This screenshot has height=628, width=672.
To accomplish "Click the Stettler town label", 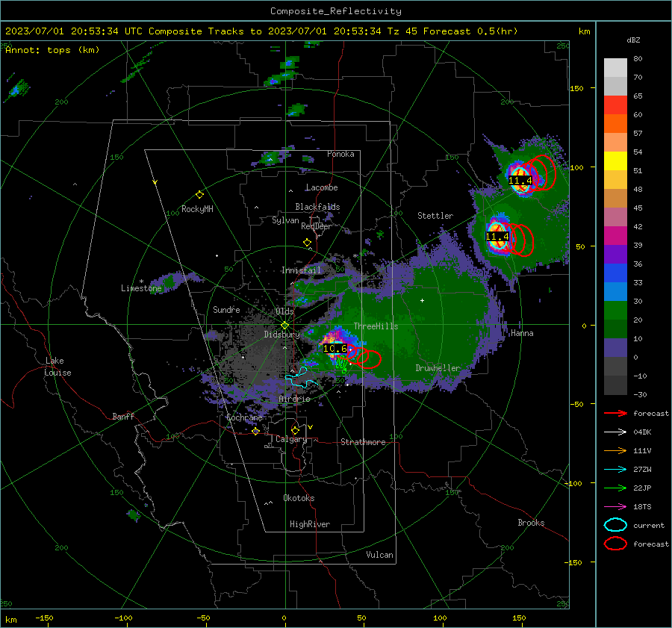I will tap(435, 216).
